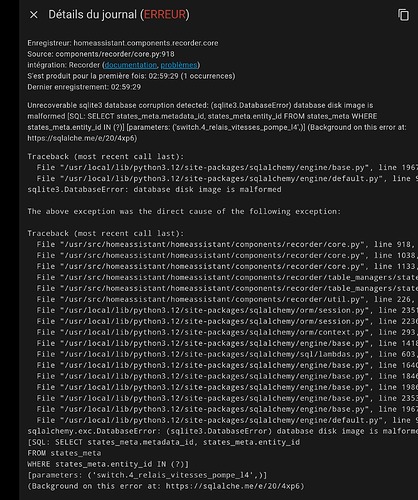Image resolution: width=418 pixels, height=500 pixels.
Task: Click traceback line for core.py line 918
Action: pos(226,244)
